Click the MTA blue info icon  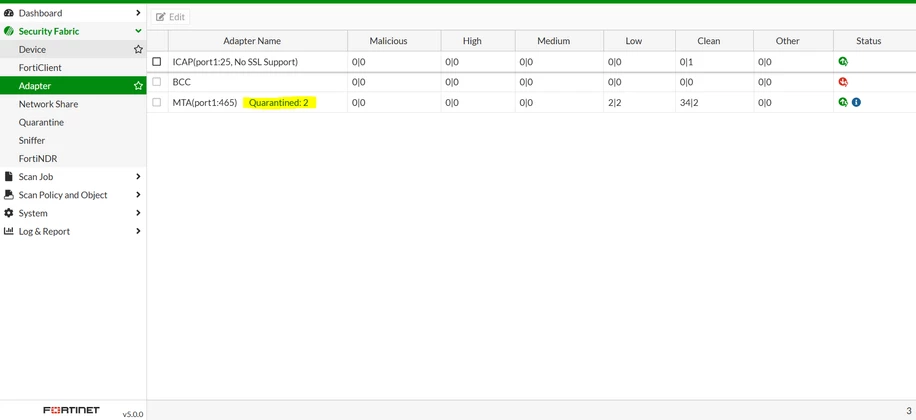856,102
